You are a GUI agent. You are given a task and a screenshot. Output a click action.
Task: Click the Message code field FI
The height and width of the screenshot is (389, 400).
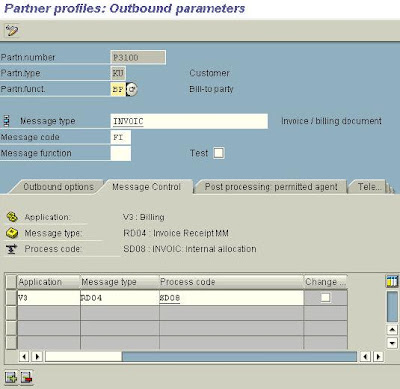120,137
